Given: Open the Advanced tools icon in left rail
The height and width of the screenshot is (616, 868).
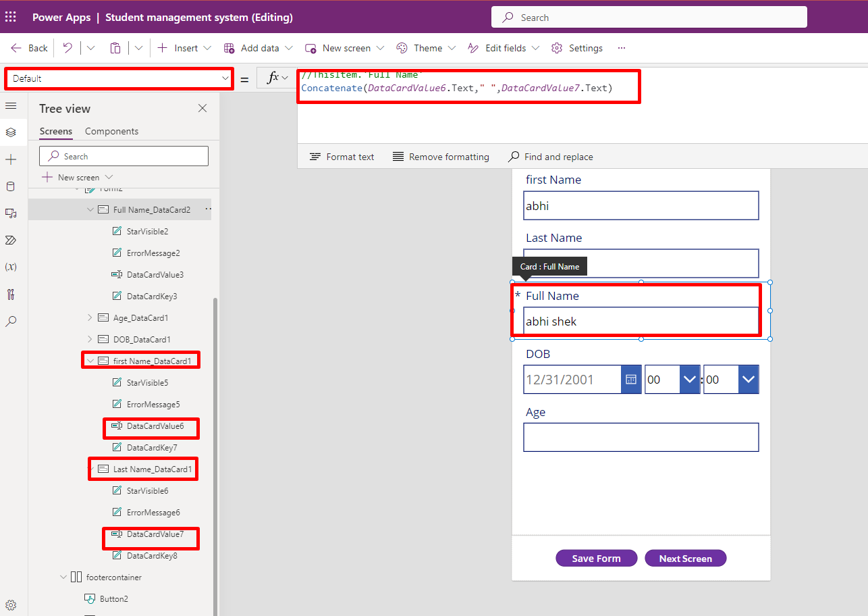Looking at the screenshot, I should coord(11,294).
